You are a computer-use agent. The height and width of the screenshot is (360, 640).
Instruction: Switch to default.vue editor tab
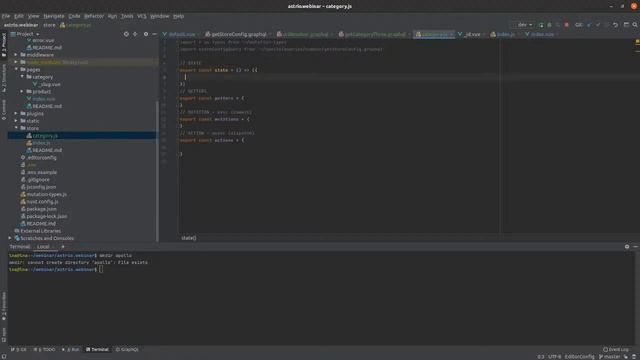(x=179, y=34)
